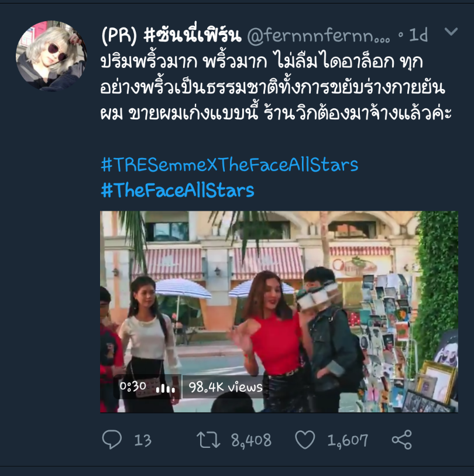
Task: Click the 0:30 video duration badge
Action: point(133,386)
